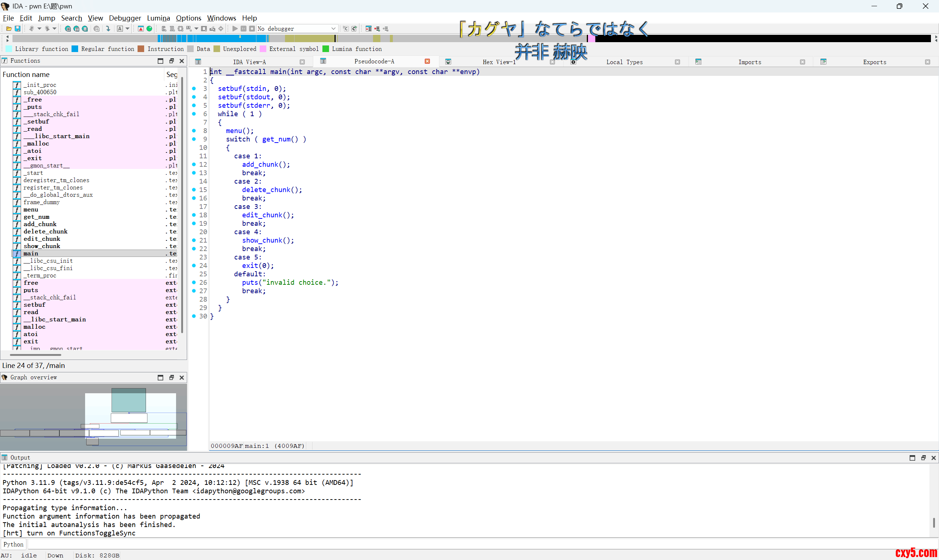Toggle breakpoint dot on line 24
This screenshot has height=560, width=939.
click(194, 266)
